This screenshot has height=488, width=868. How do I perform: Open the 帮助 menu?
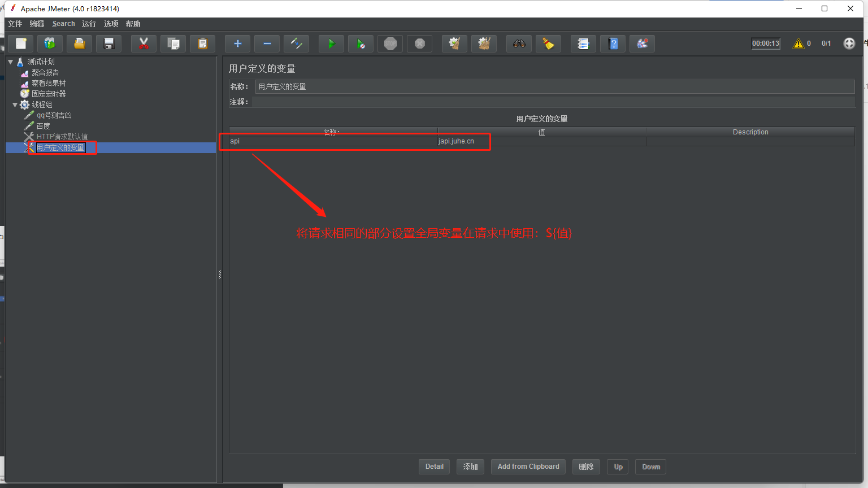point(133,24)
